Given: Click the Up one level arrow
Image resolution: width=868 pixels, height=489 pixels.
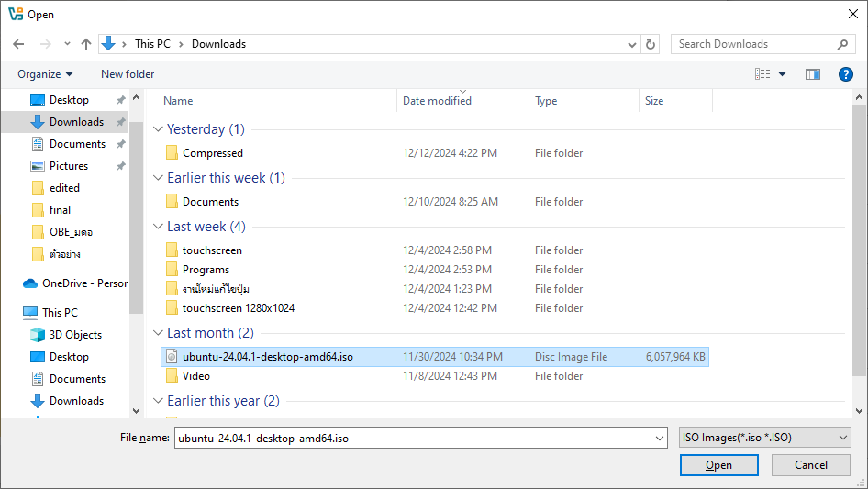Looking at the screenshot, I should pyautogui.click(x=86, y=44).
